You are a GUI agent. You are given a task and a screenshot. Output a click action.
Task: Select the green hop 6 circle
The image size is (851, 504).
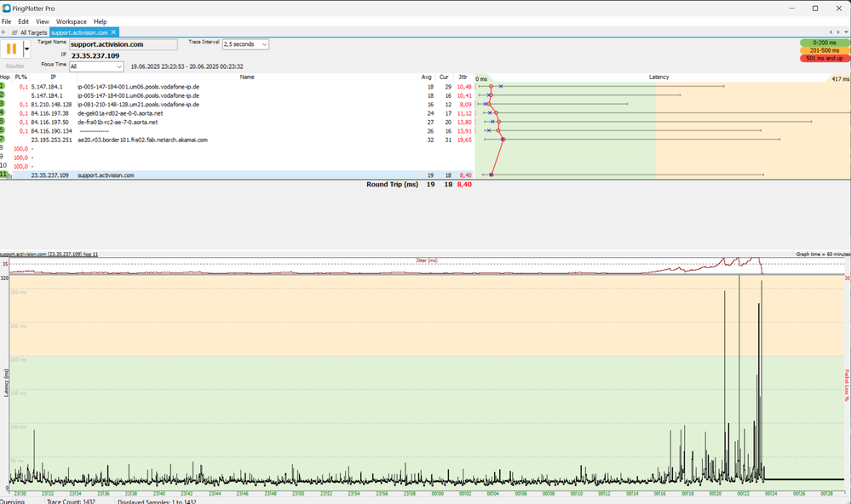[x=3, y=130]
